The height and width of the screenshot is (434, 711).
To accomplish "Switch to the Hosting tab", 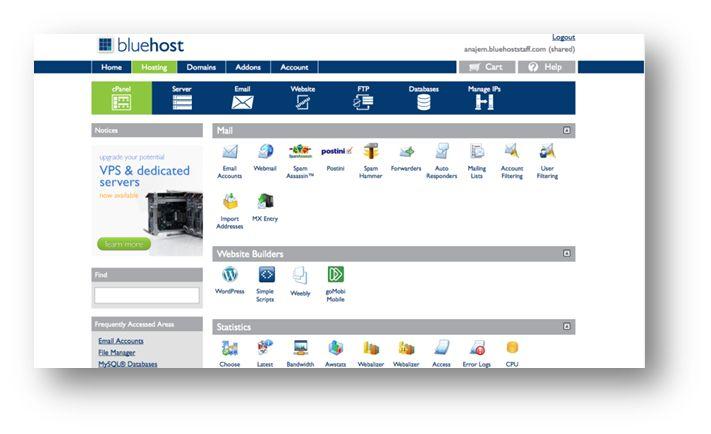I will tap(154, 67).
